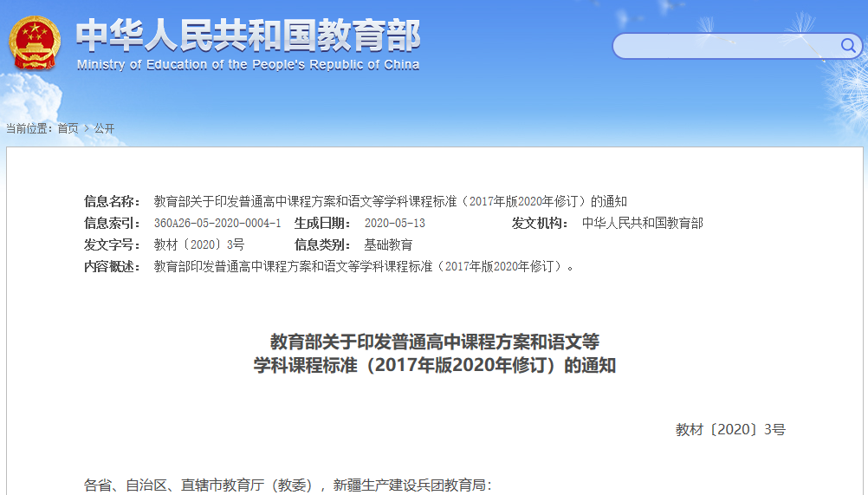Click the 内容概述 label
This screenshot has width=868, height=495.
coord(112,266)
